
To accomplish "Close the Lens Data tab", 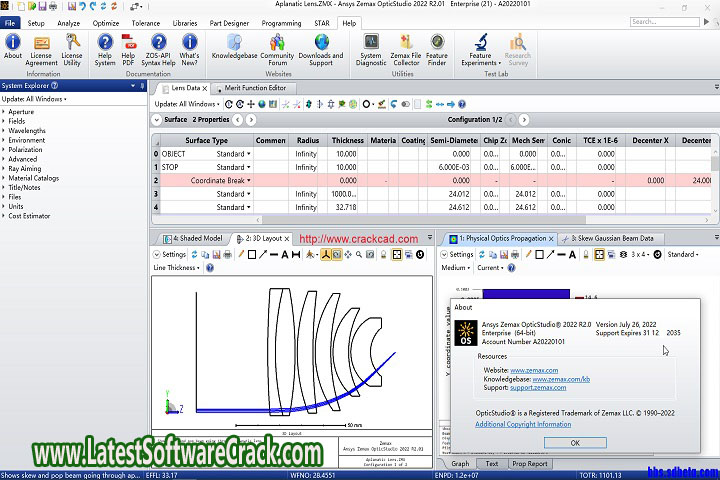I will 205,88.
